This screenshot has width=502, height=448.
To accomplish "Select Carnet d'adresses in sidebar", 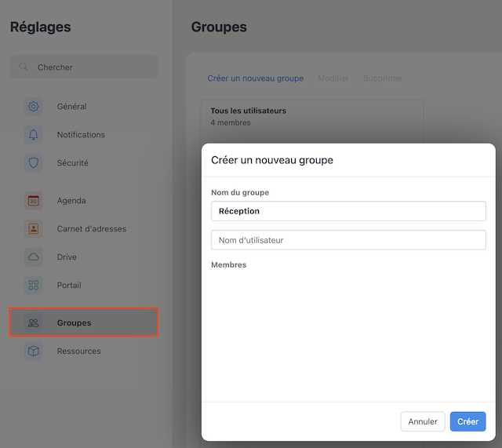I will coord(84,228).
